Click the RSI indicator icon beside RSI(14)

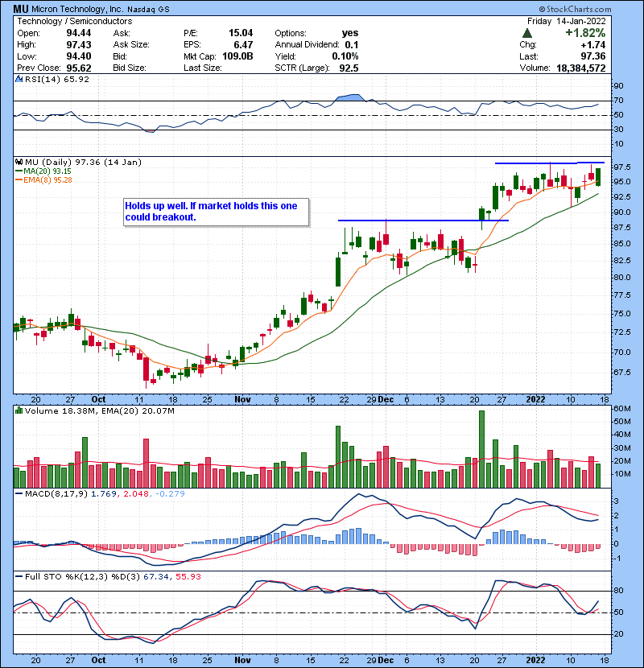click(19, 79)
